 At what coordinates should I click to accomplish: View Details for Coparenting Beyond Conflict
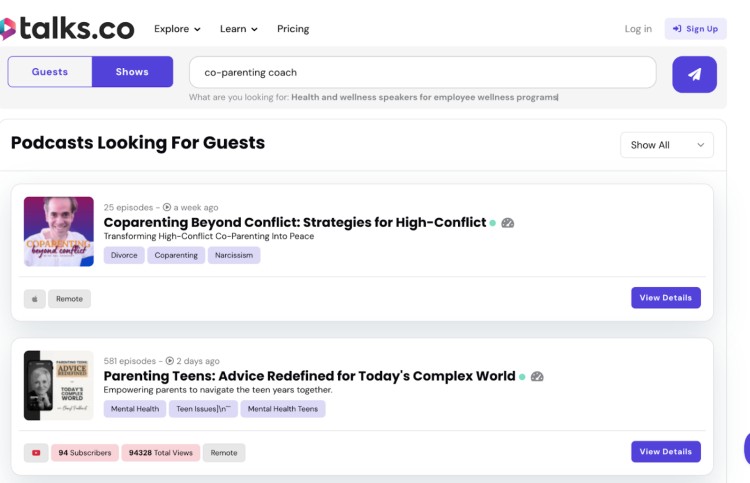tap(666, 297)
